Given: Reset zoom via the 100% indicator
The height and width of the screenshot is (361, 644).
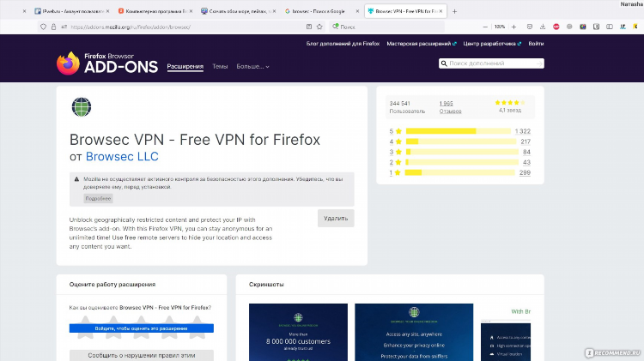Looking at the screenshot, I should coord(500,27).
